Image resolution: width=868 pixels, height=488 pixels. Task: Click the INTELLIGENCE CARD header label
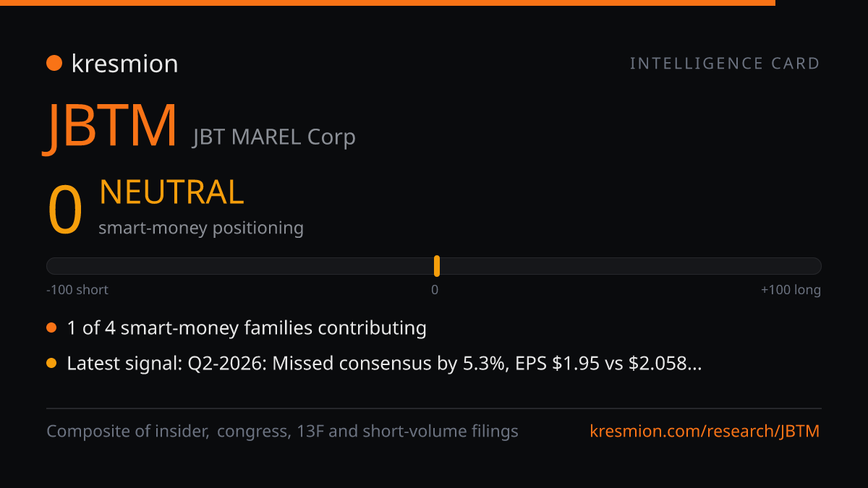tap(725, 64)
